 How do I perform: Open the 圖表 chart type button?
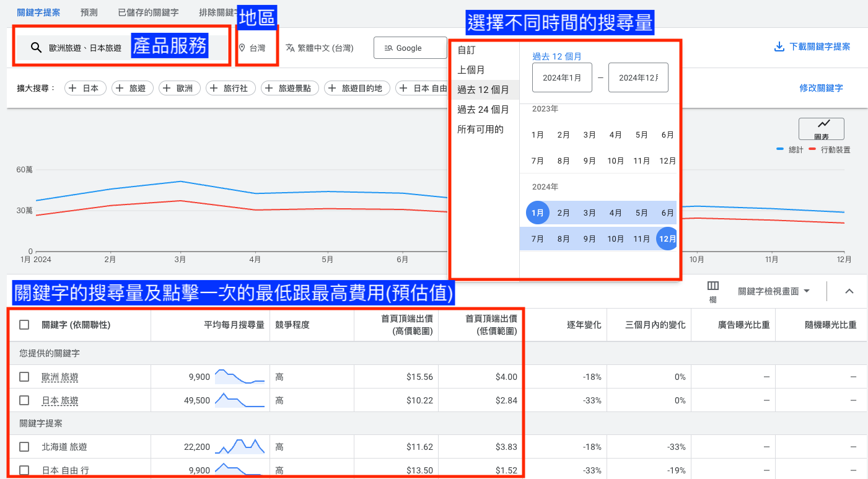click(x=822, y=129)
